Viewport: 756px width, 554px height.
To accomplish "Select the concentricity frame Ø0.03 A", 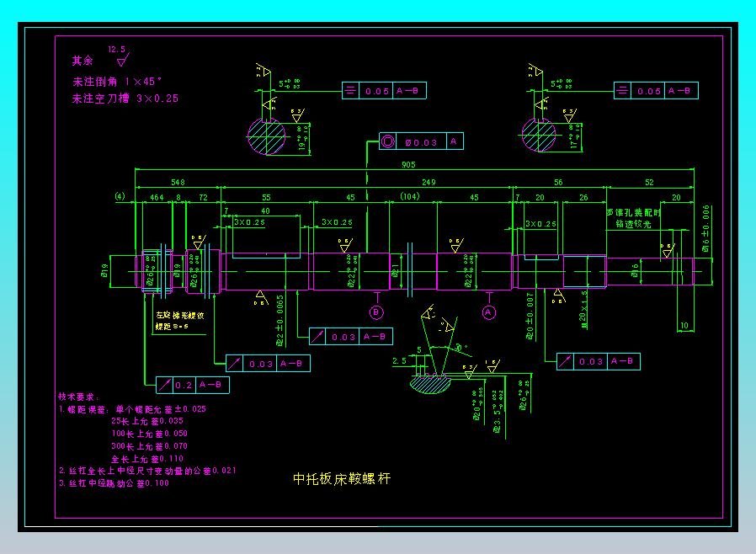I will click(x=421, y=141).
